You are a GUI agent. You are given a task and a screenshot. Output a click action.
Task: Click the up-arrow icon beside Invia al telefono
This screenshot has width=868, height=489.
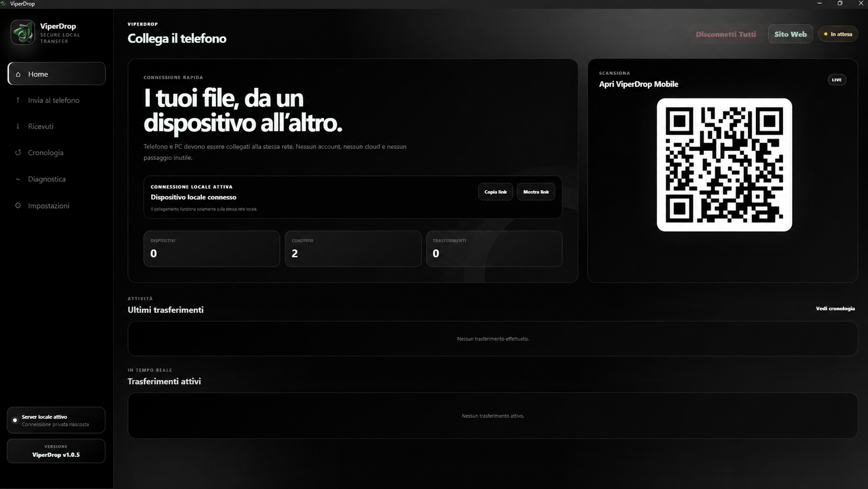coord(18,100)
